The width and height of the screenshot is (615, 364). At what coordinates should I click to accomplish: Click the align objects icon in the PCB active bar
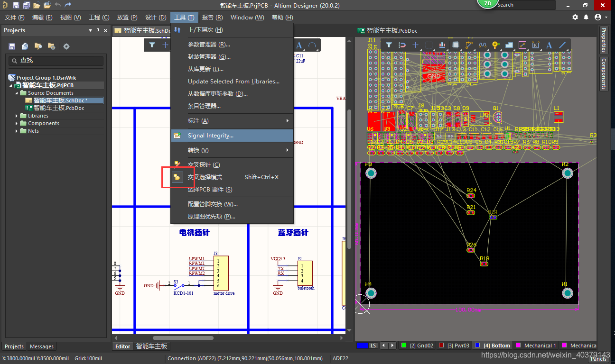pyautogui.click(x=442, y=45)
